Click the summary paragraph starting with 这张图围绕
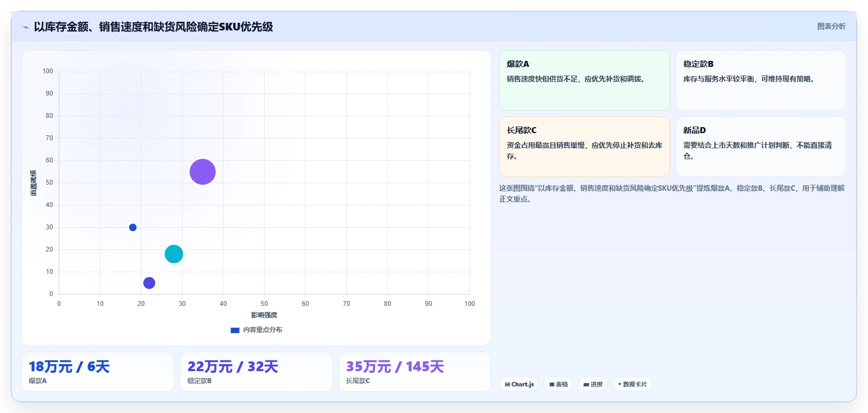This screenshot has width=868, height=413. [672, 193]
